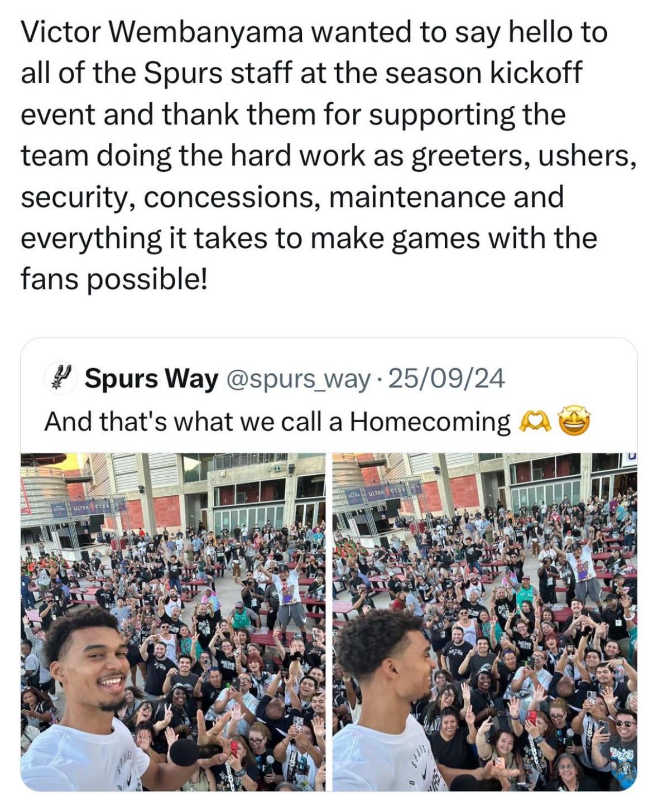The width and height of the screenshot is (658, 812).
Task: Click 'Victor Wembanyama' in the post text
Action: (x=162, y=33)
